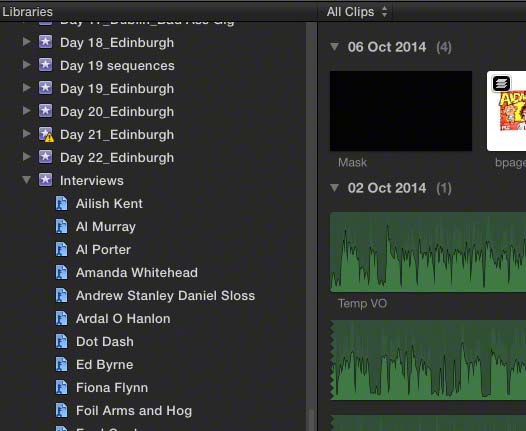The height and width of the screenshot is (431, 526).
Task: Click the Day 19_Edinburgh event star icon
Action: pyautogui.click(x=46, y=88)
